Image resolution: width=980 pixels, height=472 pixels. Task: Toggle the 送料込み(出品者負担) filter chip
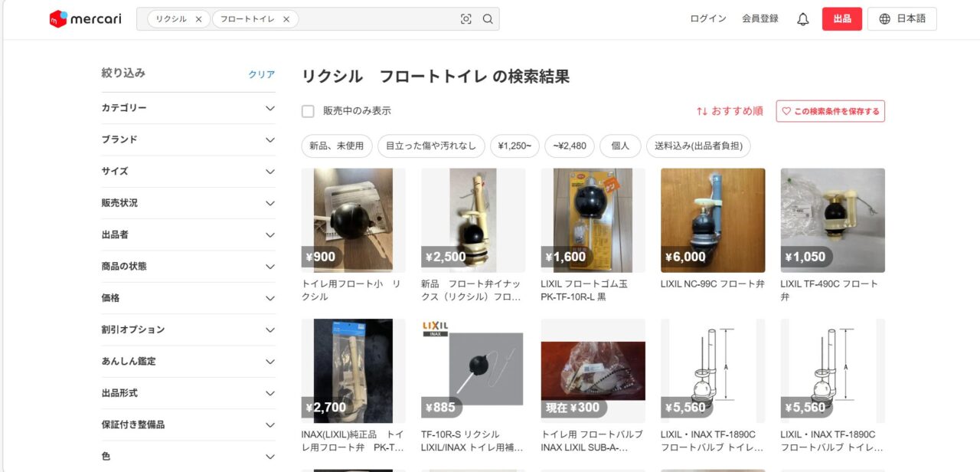pos(698,146)
